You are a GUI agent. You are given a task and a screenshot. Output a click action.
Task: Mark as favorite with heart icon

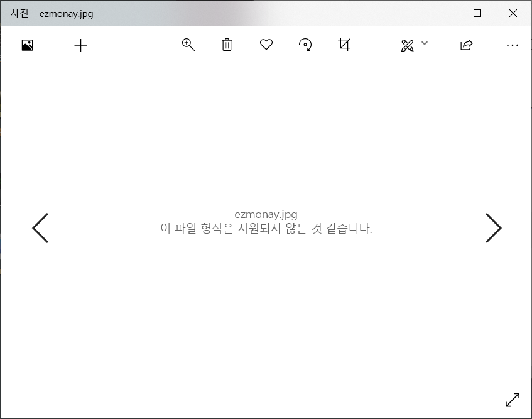(x=266, y=45)
